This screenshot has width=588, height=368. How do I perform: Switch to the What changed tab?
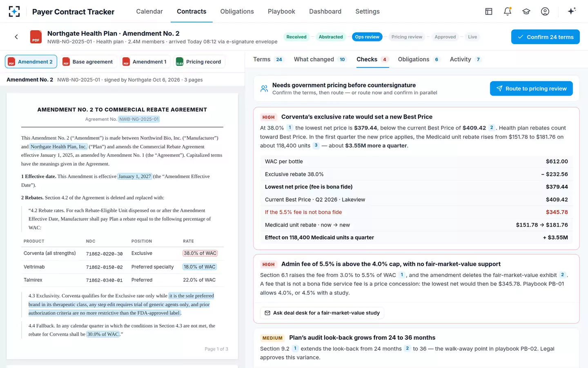click(320, 59)
